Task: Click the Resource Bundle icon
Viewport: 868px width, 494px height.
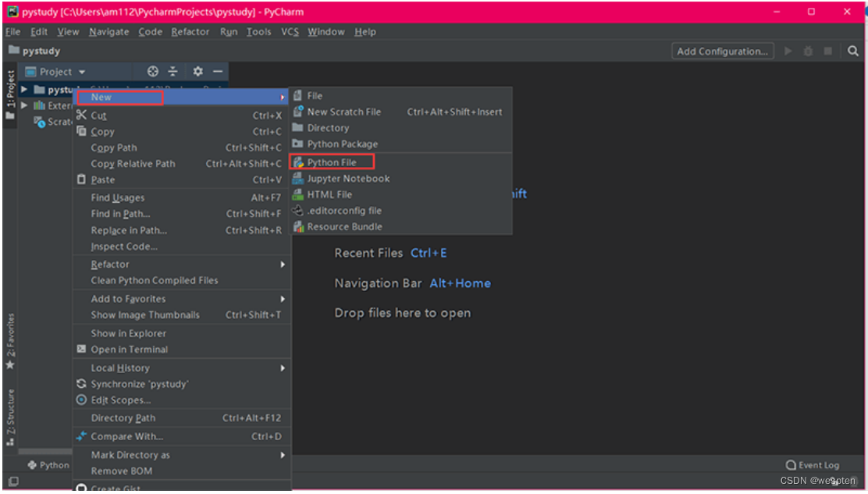Action: pyautogui.click(x=298, y=226)
